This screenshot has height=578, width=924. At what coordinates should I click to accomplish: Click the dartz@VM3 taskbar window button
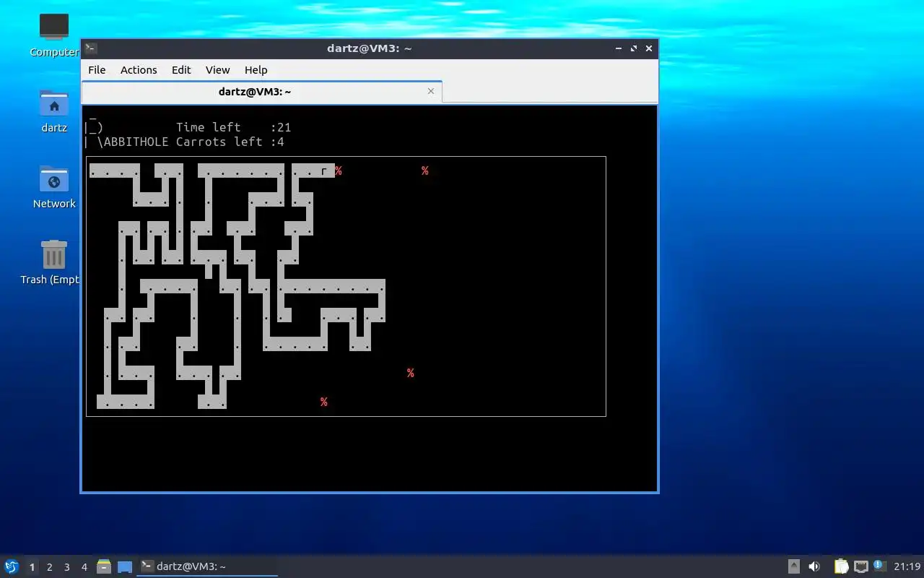coord(207,566)
